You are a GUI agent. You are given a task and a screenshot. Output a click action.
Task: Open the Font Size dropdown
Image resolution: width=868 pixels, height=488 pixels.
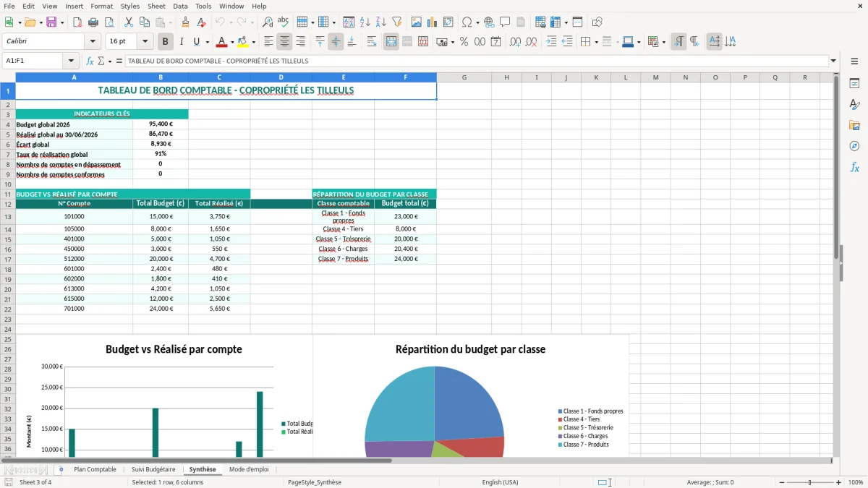(x=145, y=42)
